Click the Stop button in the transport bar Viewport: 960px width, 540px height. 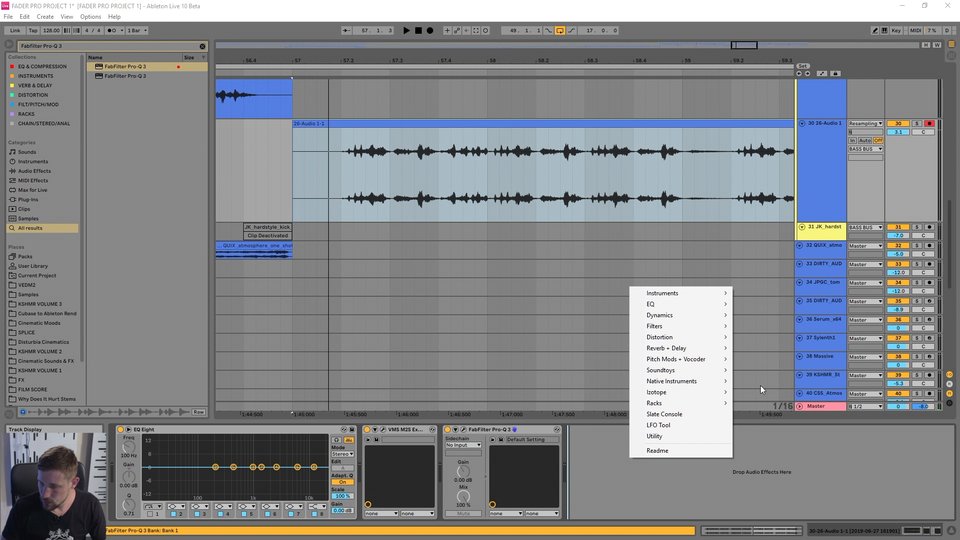pyautogui.click(x=418, y=30)
